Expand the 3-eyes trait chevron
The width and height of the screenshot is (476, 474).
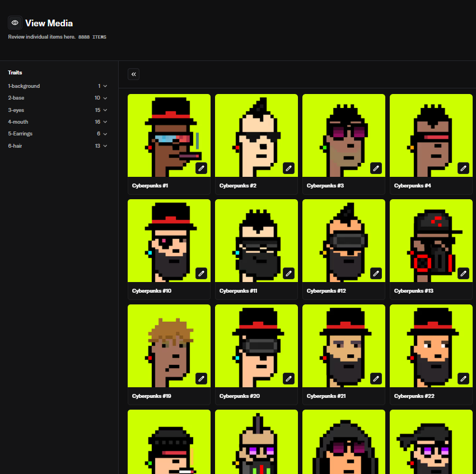click(x=105, y=110)
